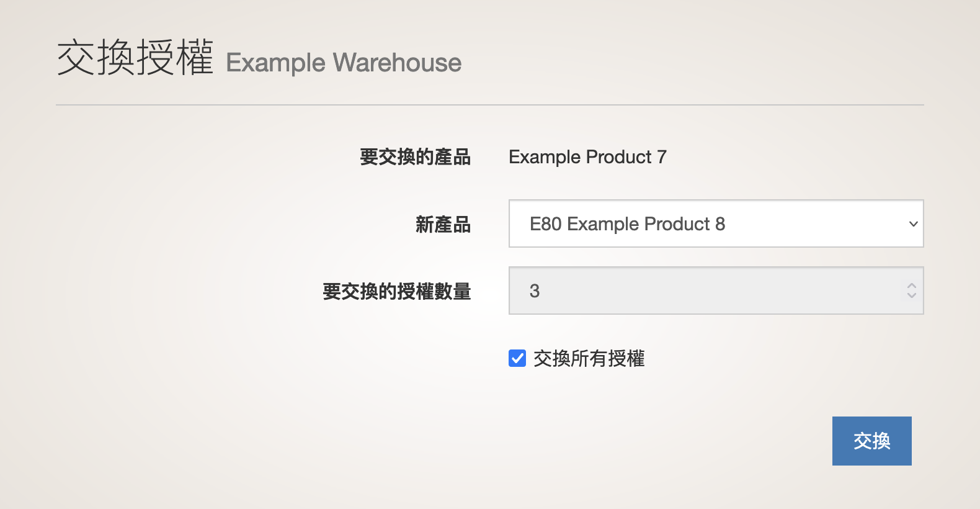Click the white checkmark in the blue checkbox

tap(517, 358)
